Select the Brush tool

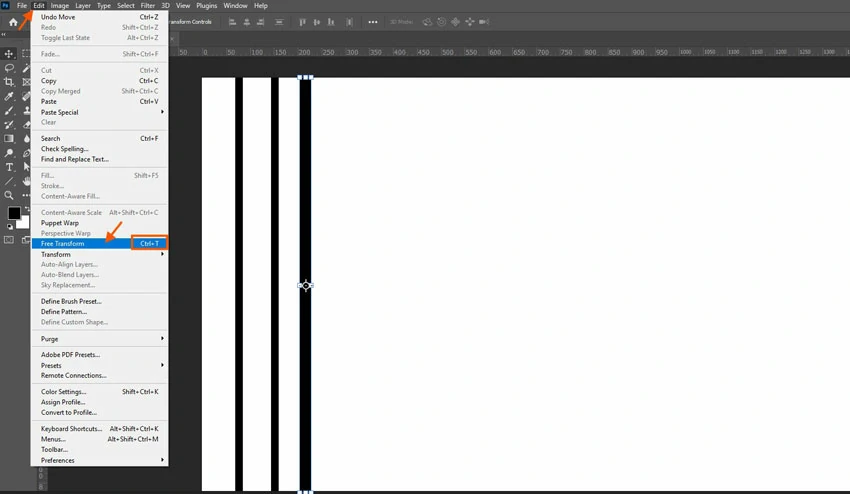[x=9, y=111]
